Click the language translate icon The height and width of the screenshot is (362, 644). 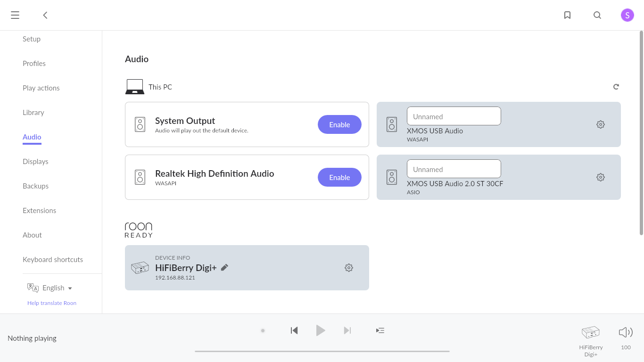click(x=33, y=288)
